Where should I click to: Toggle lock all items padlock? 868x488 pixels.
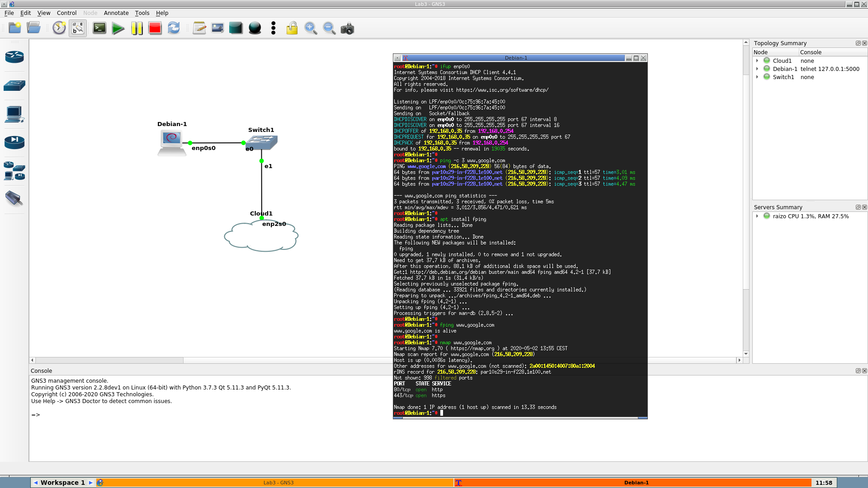click(x=292, y=28)
